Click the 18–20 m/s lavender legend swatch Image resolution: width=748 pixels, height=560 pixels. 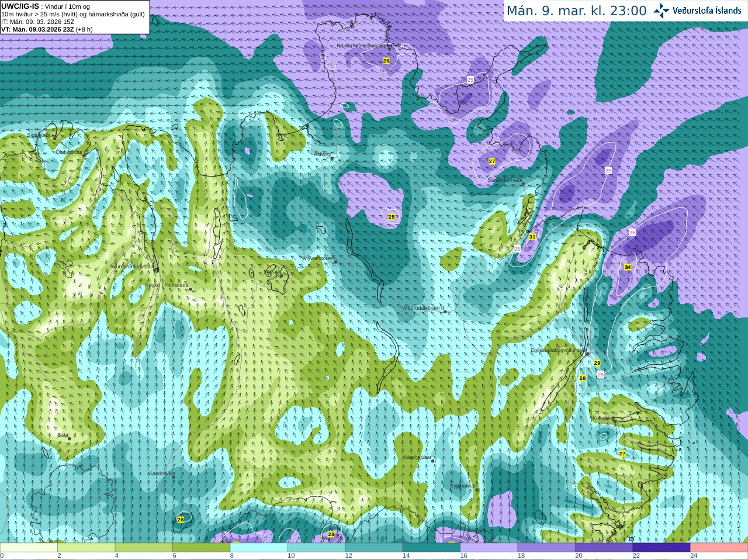[x=547, y=547]
